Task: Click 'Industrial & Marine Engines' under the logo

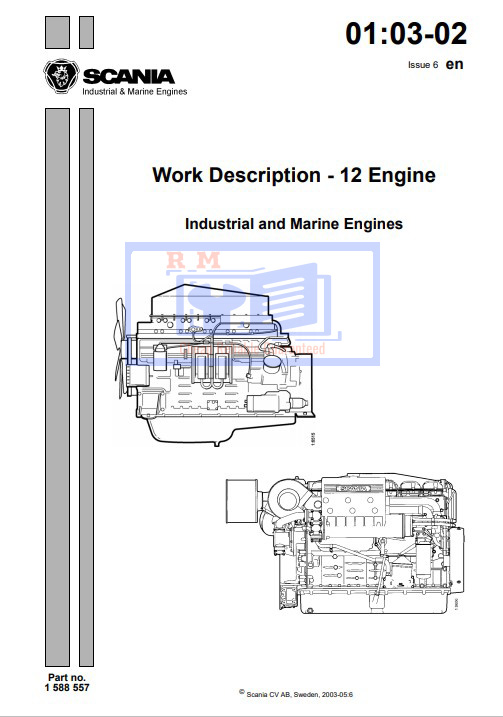Action: pos(134,91)
